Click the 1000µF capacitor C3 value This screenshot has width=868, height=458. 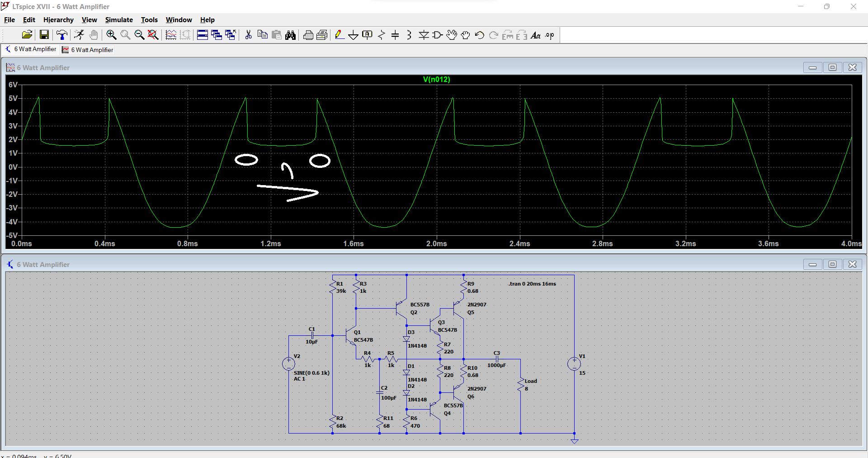pyautogui.click(x=496, y=365)
